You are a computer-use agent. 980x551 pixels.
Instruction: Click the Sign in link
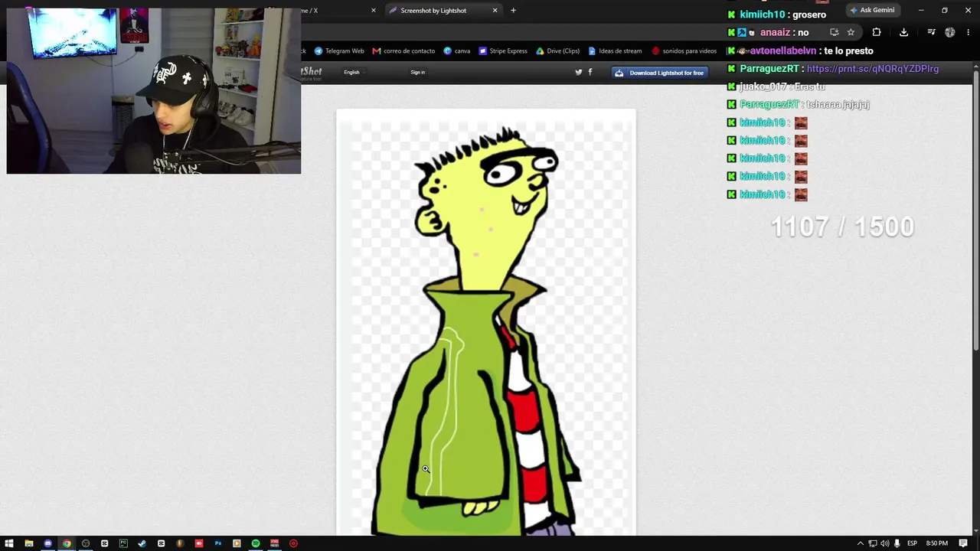pyautogui.click(x=417, y=72)
